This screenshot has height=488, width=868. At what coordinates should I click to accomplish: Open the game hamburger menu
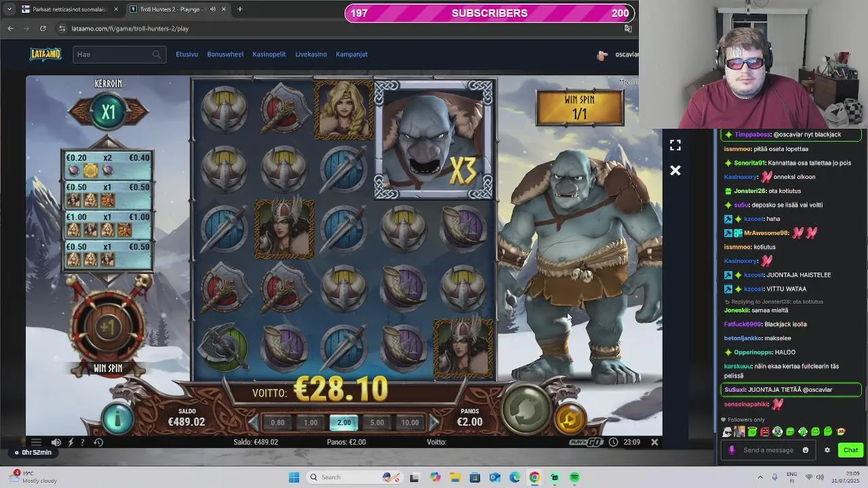(x=36, y=442)
